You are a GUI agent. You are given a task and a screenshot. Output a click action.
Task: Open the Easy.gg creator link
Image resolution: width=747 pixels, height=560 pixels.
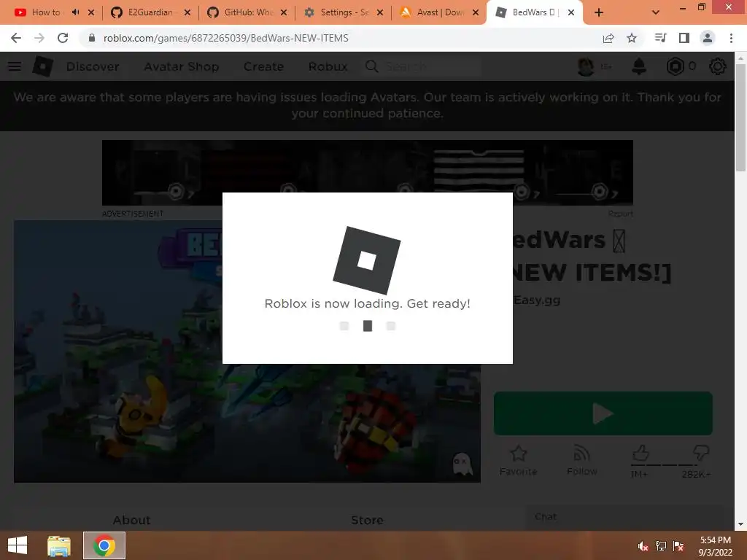(537, 300)
